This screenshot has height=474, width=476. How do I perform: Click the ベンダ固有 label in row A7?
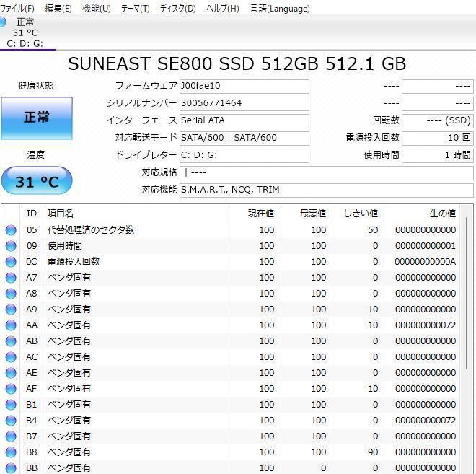pyautogui.click(x=69, y=278)
